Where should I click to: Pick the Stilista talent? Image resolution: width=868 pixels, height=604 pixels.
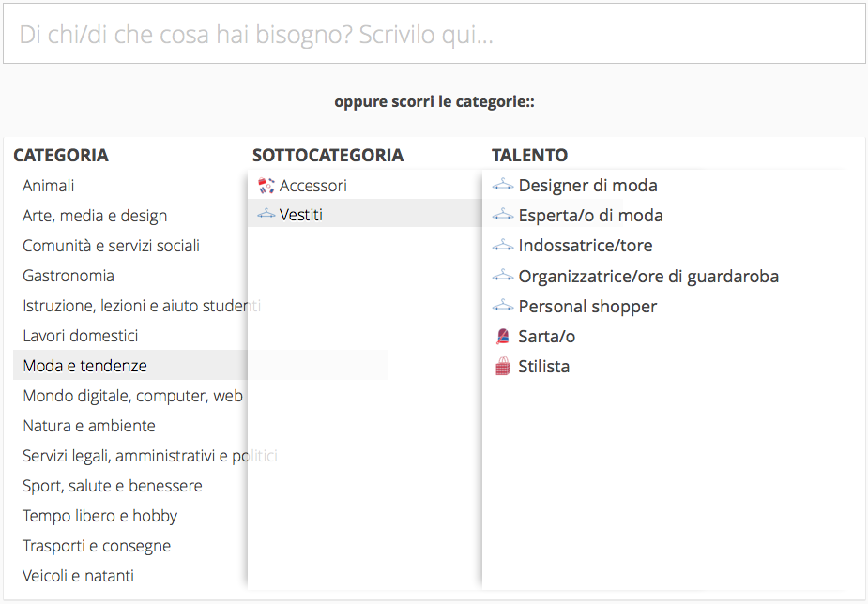point(544,367)
